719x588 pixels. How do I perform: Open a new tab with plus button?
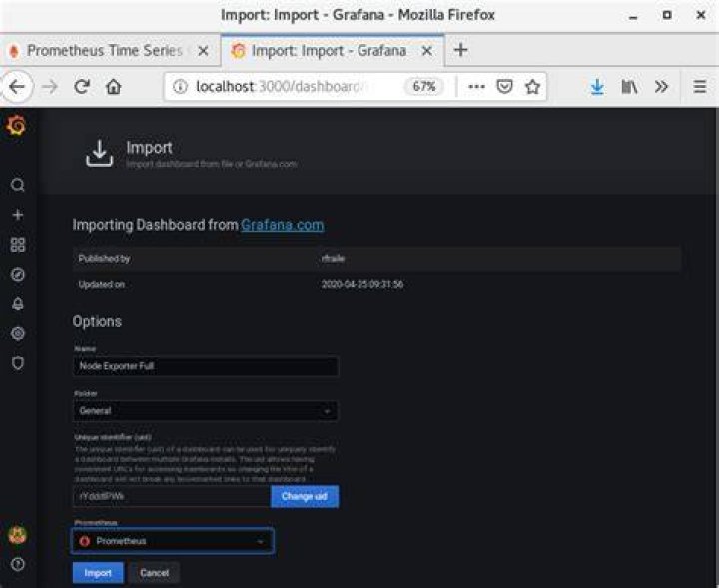(x=460, y=50)
